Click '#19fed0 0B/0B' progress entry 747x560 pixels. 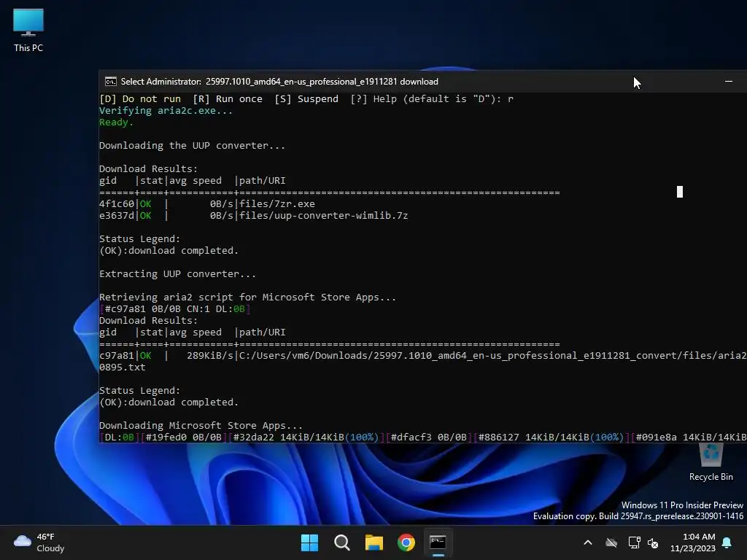tap(183, 437)
